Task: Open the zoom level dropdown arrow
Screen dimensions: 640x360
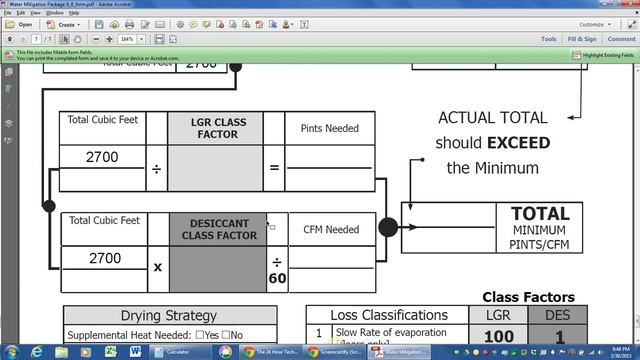Action: pyautogui.click(x=141, y=39)
